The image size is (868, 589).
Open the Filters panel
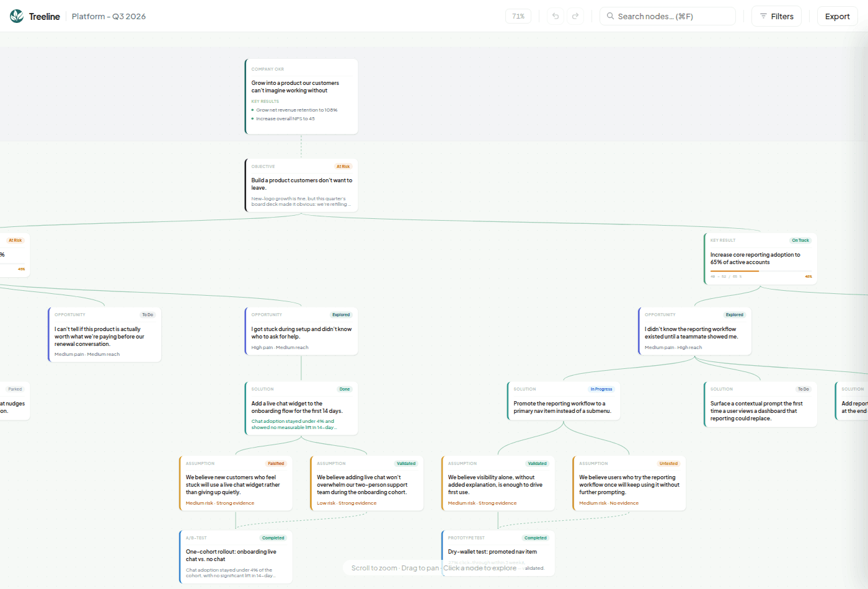[777, 16]
